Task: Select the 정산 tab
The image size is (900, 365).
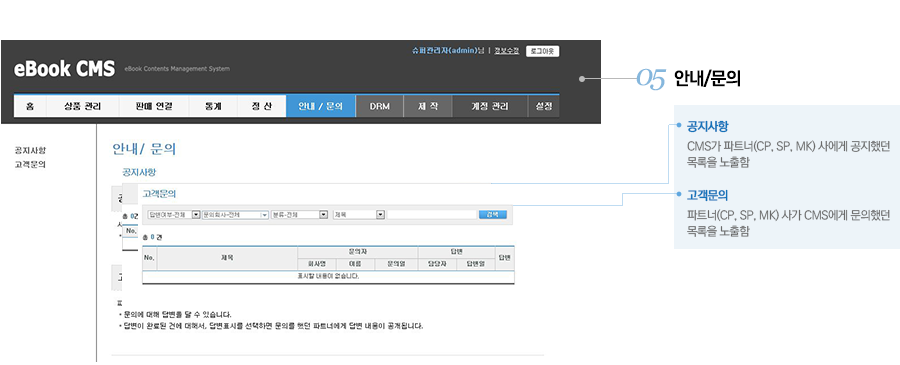Action: 261,106
